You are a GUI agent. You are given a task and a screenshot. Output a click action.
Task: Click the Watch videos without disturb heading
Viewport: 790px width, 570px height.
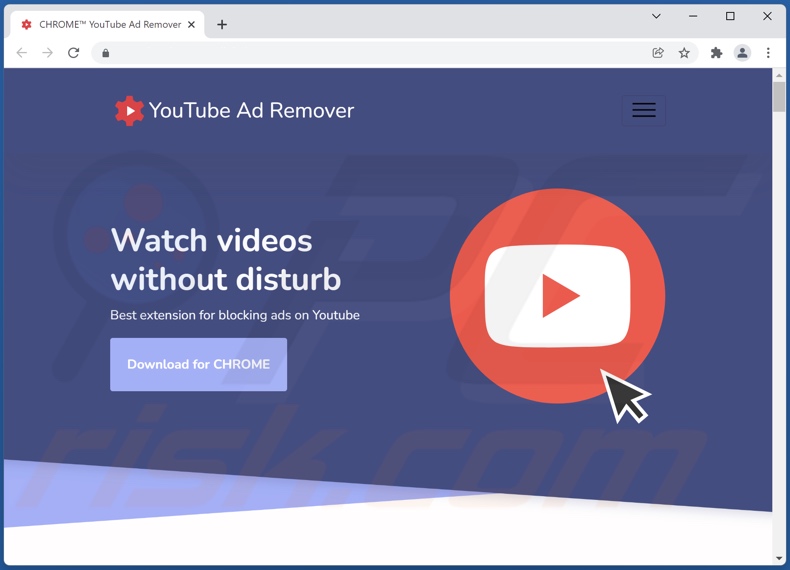tap(226, 259)
